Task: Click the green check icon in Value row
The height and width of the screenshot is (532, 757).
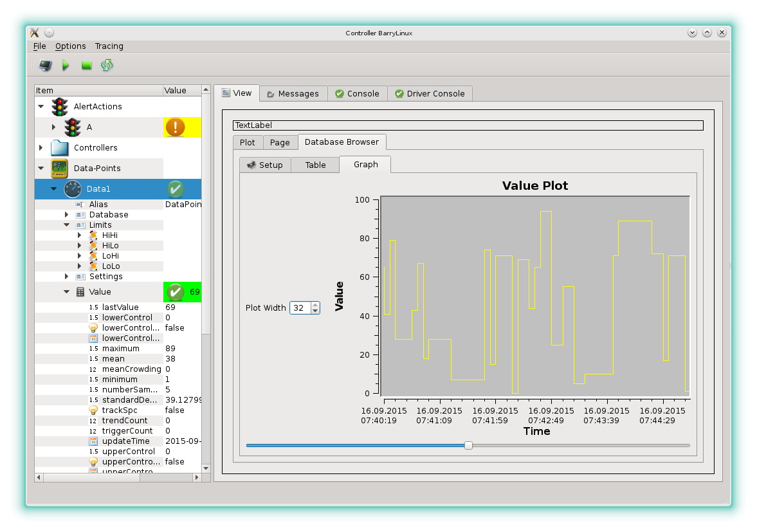Action: pyautogui.click(x=175, y=292)
